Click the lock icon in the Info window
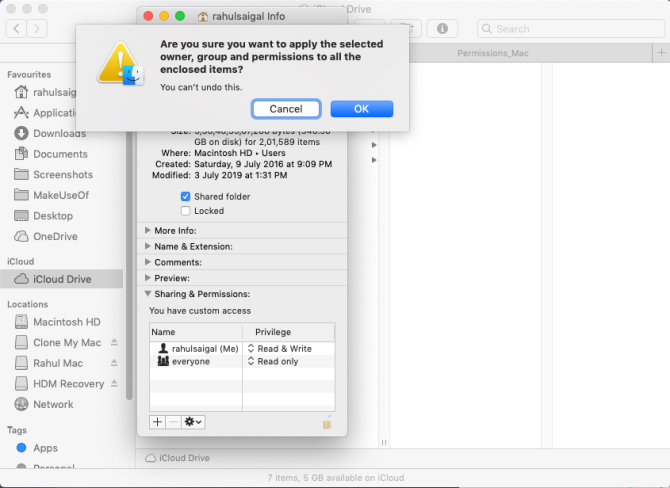The image size is (670, 488). tap(326, 423)
